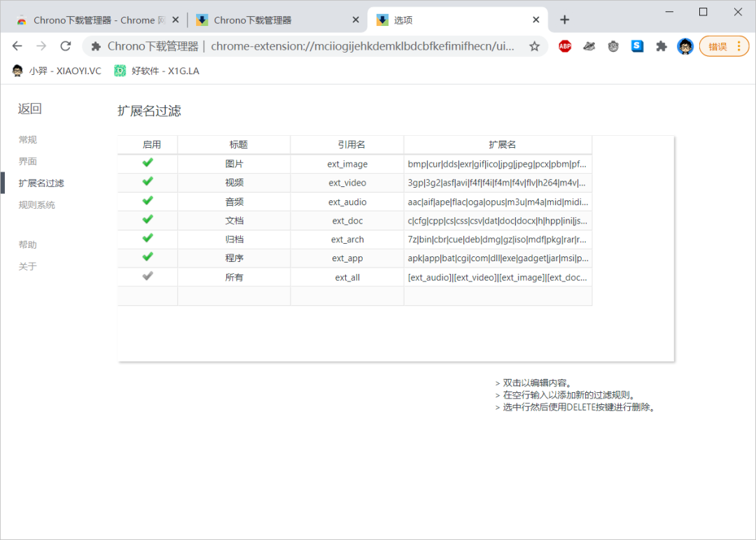Click the apk|app|bat extensions cell
This screenshot has height=540, width=756.
(498, 258)
